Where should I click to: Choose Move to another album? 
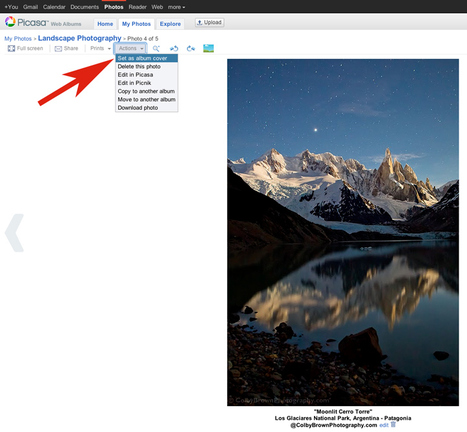click(x=147, y=99)
